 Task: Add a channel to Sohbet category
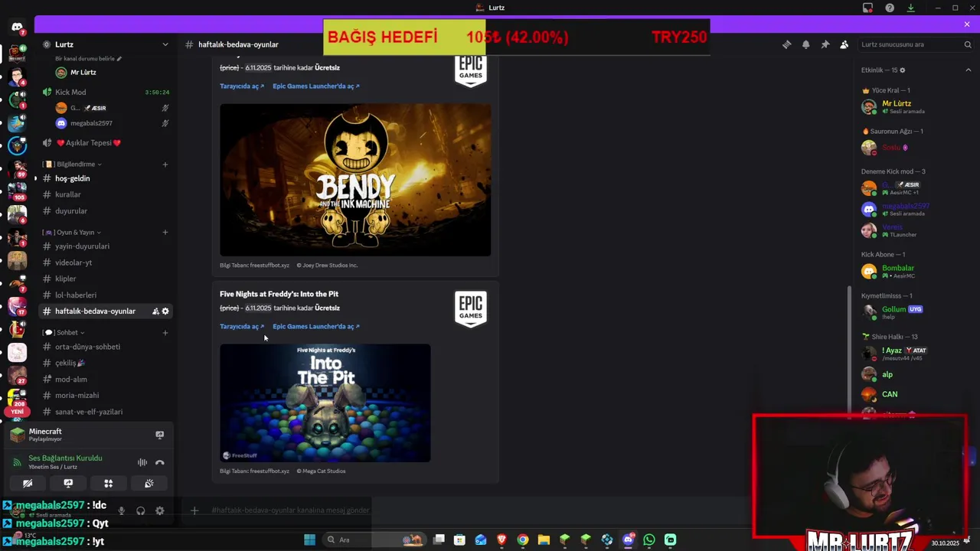165,332
